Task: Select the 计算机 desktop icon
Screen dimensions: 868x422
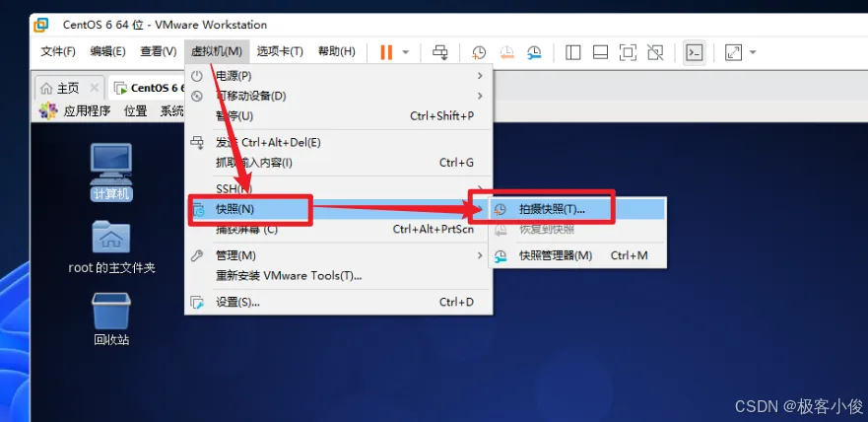Action: 111,172
